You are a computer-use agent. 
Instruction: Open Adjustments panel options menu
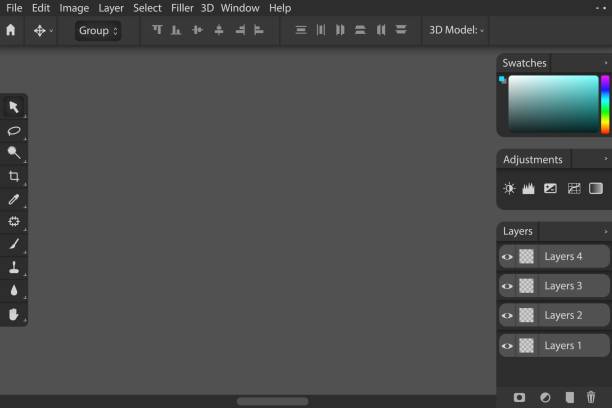[x=606, y=159]
